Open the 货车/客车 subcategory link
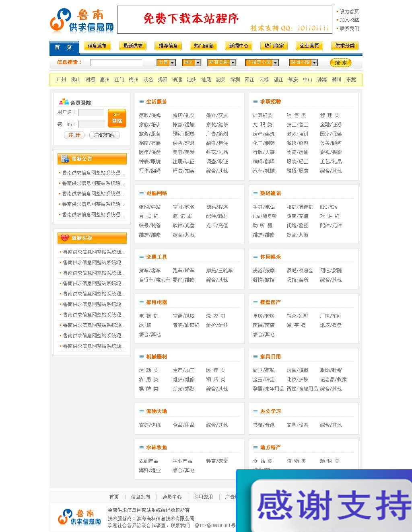The image size is (412, 532). pos(150,271)
